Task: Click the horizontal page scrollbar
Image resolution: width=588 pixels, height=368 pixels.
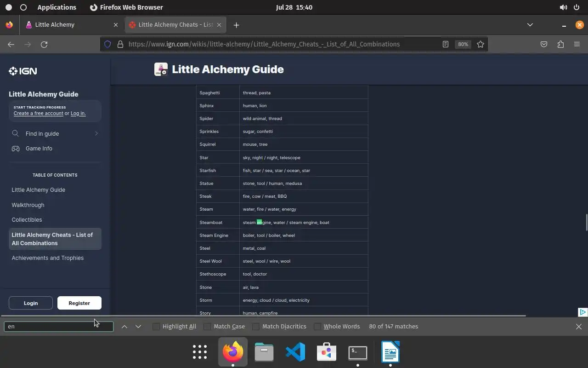Action: click(263, 316)
